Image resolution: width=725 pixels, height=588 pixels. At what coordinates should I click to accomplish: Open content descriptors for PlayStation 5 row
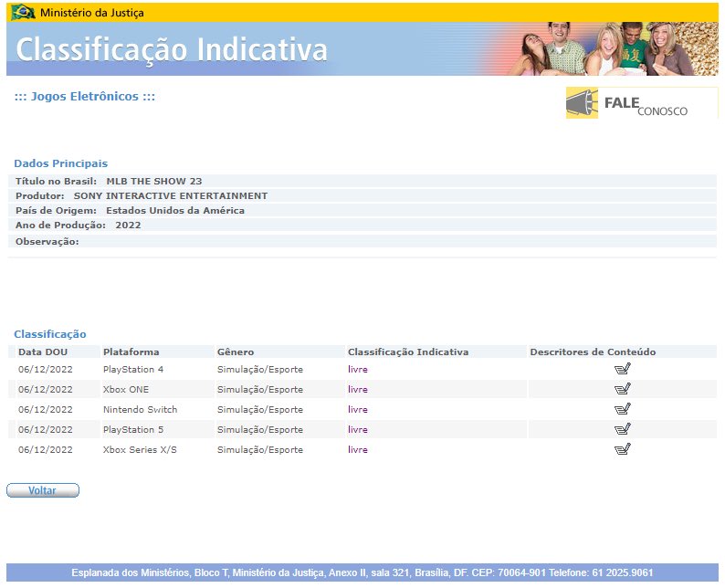pos(623,429)
